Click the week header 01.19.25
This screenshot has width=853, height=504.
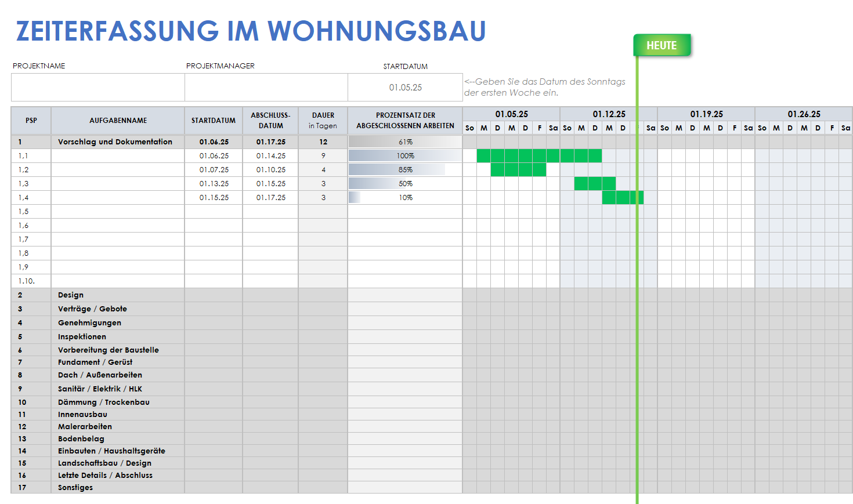706,114
